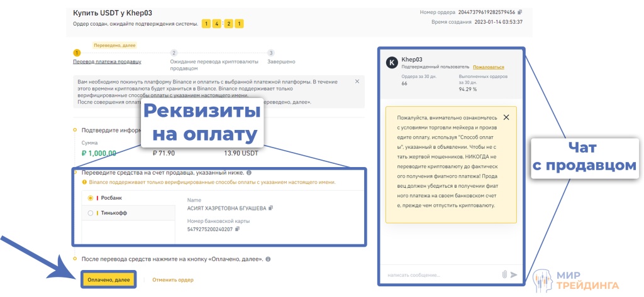Dismiss the yellow chat warning message
Image resolution: width=644 pixels, height=297 pixels.
(x=506, y=117)
